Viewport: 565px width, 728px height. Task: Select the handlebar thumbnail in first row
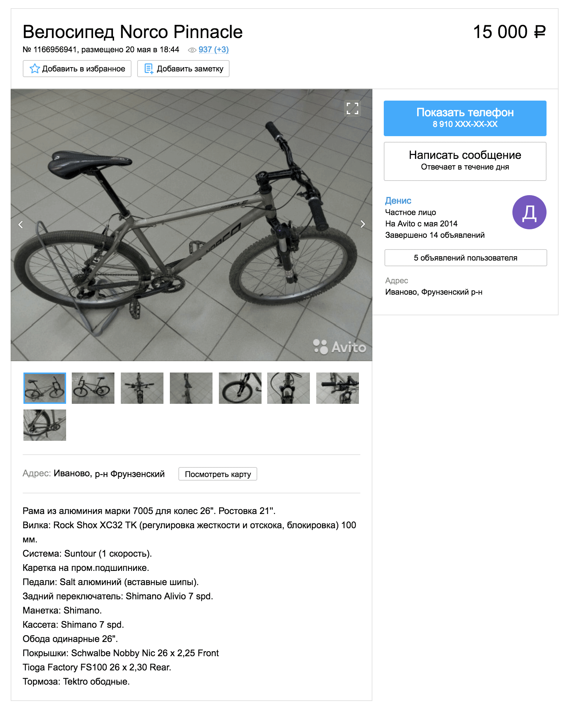[338, 388]
